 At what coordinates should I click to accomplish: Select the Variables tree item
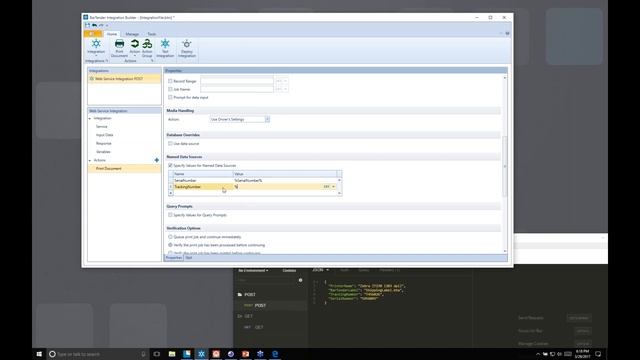click(x=103, y=152)
